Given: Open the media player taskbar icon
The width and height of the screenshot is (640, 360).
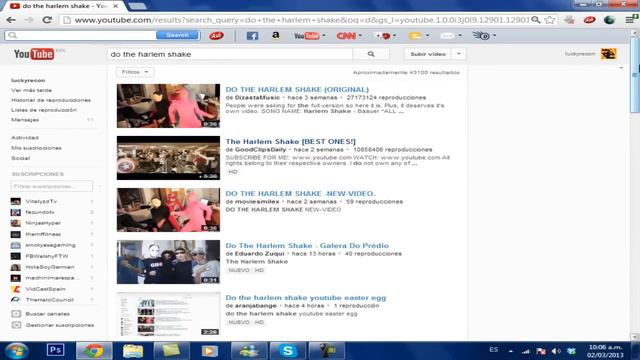Looking at the screenshot, I should coord(209,351).
